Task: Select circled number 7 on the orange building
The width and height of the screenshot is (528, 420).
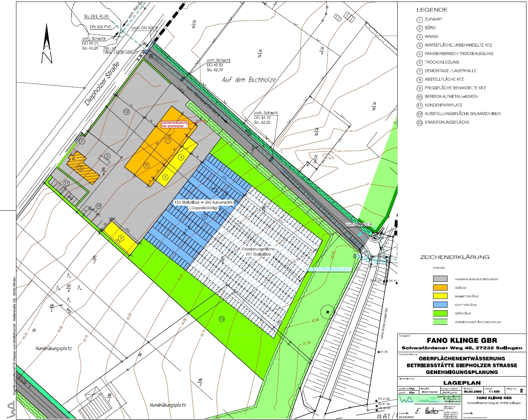Action: point(168,141)
